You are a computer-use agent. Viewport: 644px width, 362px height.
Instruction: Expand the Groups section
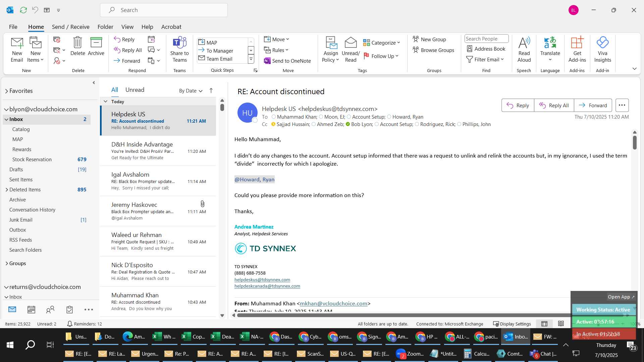[6, 263]
